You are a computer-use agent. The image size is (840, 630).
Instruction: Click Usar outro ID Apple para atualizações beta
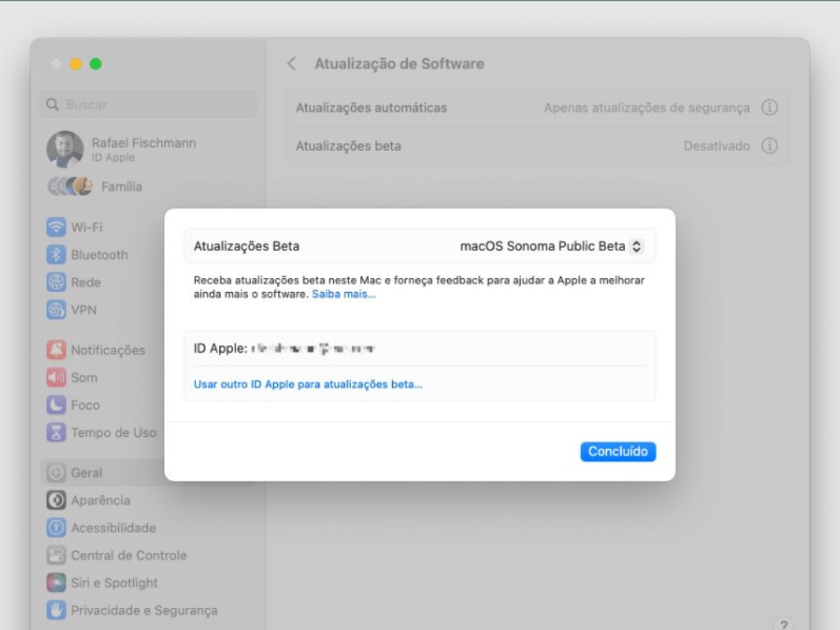click(308, 384)
